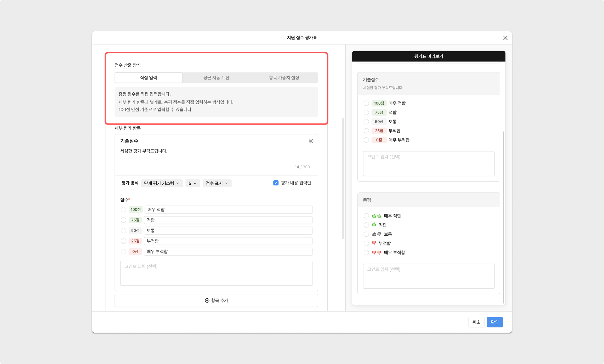
Task: Click double thumbs-up icon for 매우 적합
Action: click(x=377, y=216)
